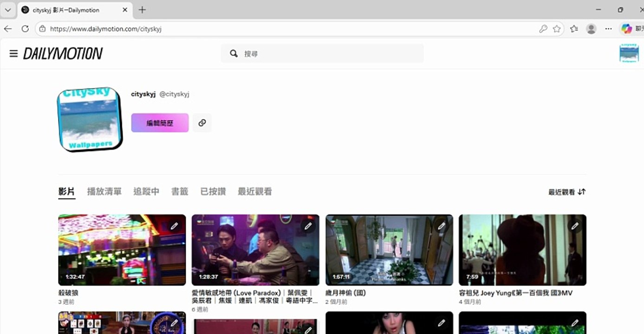This screenshot has height=334, width=644.
Task: Click the 1:57:11 duration badge
Action: point(341,277)
